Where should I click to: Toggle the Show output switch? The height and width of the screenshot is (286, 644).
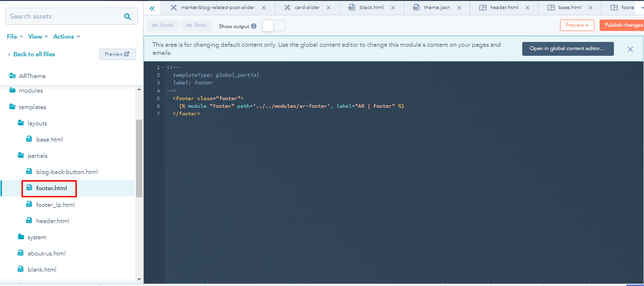273,26
